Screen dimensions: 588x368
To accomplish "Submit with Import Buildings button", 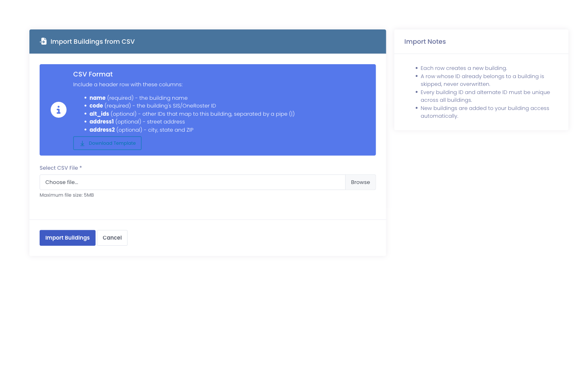I will [x=67, y=238].
